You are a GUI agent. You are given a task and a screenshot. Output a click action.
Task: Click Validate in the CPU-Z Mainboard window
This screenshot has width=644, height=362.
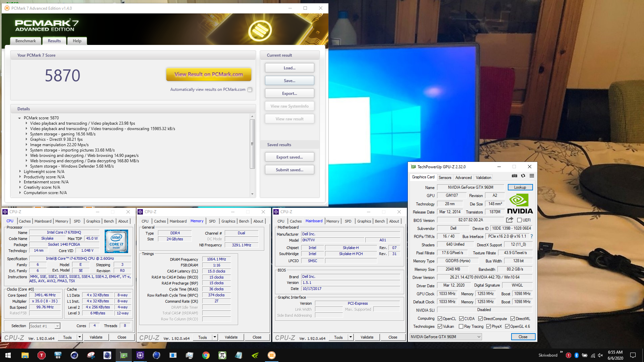click(367, 337)
